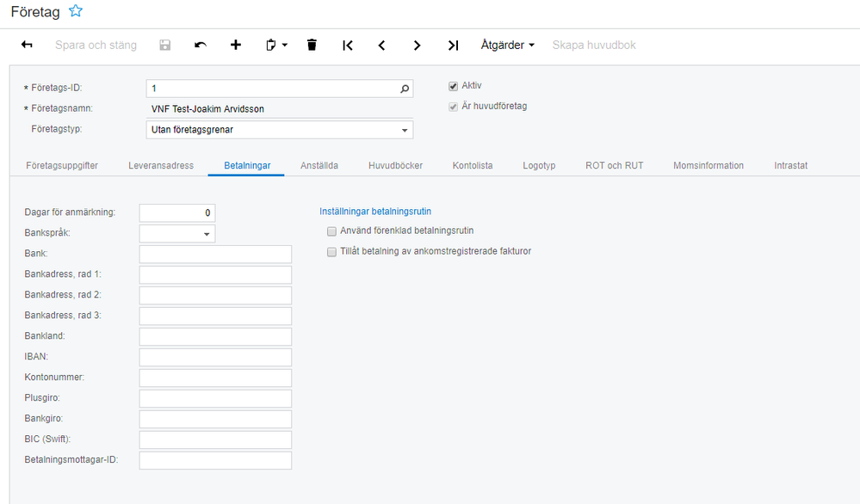Screen dimensions: 860x504
Task: Open the Företagstyp dropdown
Action: pos(405,130)
